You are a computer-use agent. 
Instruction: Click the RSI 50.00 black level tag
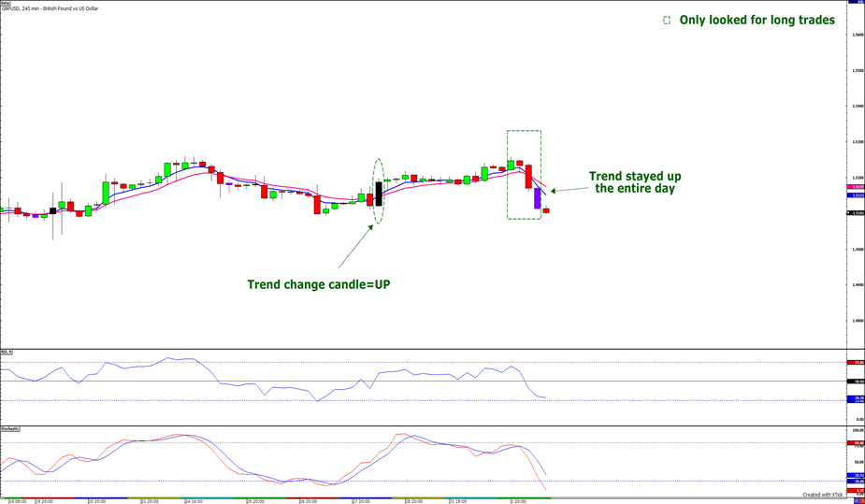(856, 381)
